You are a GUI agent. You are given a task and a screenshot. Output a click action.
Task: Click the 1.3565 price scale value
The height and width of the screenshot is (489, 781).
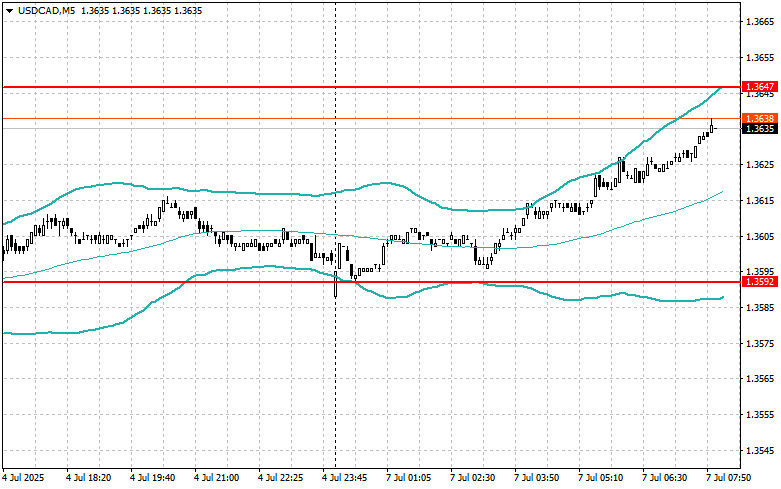pyautogui.click(x=761, y=379)
